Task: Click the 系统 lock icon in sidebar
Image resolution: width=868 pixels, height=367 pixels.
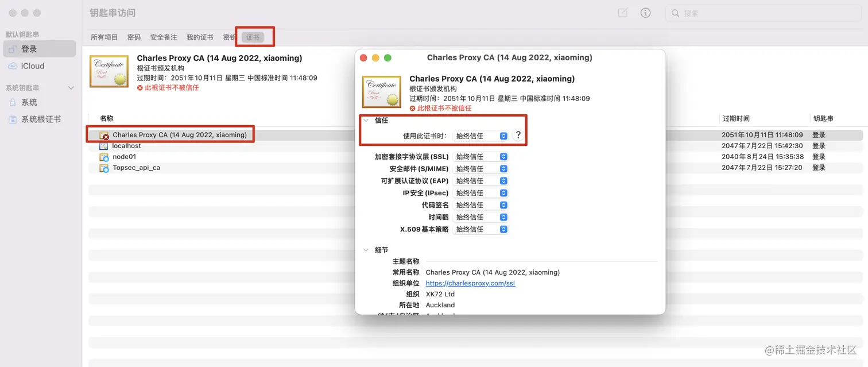Action: [13, 102]
